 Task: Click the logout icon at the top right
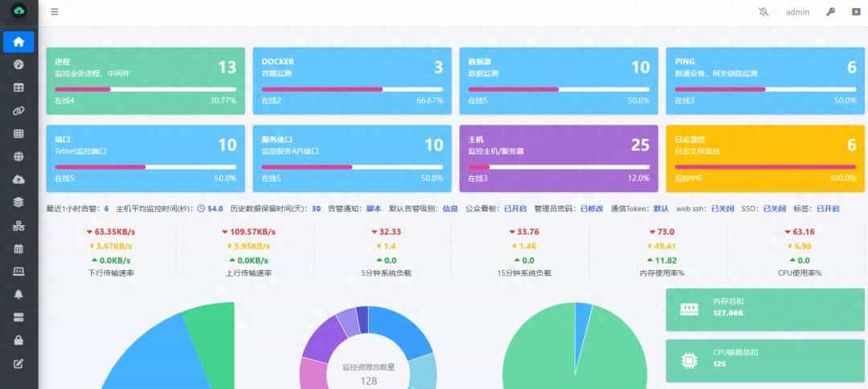tap(856, 11)
